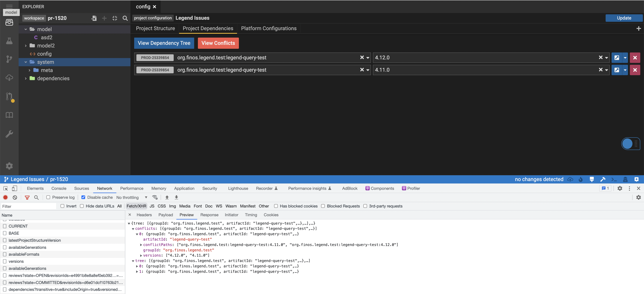644x294 pixels.
Task: Open the Response tab in DevTools
Action: (x=209, y=215)
